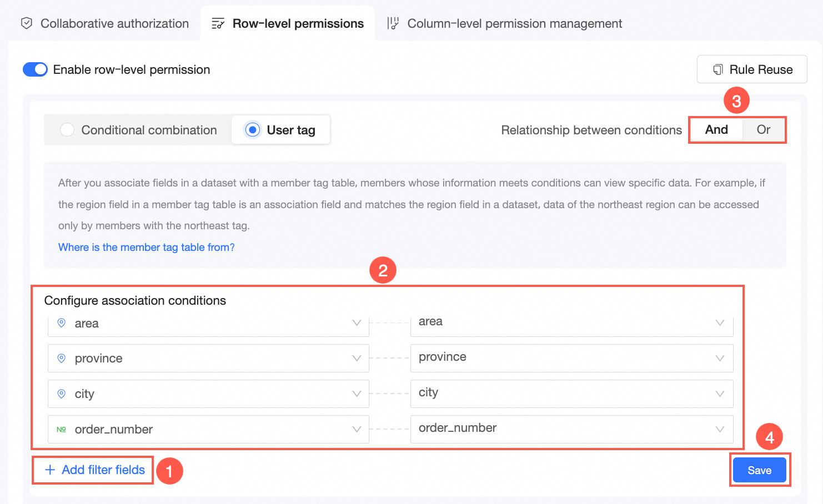Click the Column-level permission management icon

click(393, 23)
